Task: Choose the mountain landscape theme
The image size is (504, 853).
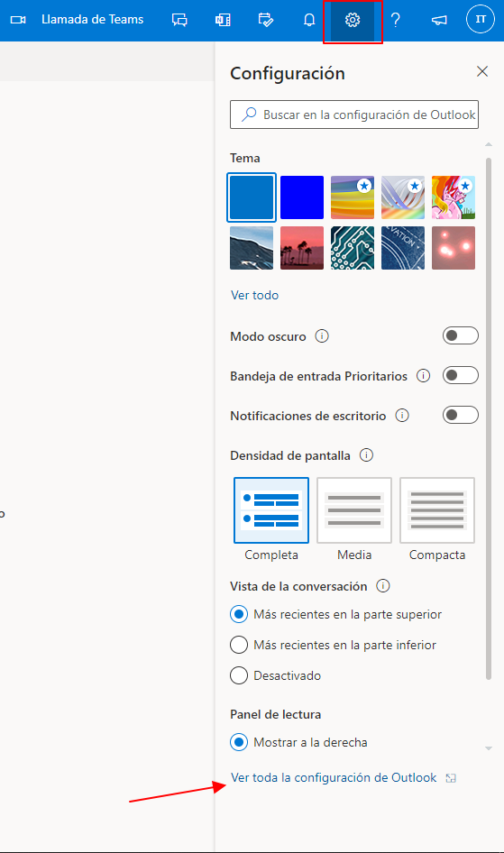Action: coord(252,248)
